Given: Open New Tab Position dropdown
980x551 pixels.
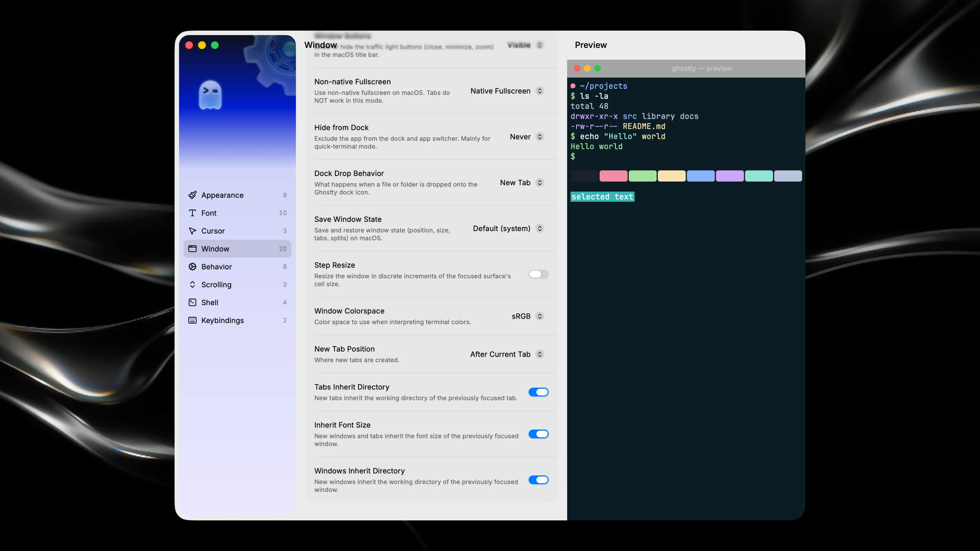Looking at the screenshot, I should pyautogui.click(x=507, y=354).
